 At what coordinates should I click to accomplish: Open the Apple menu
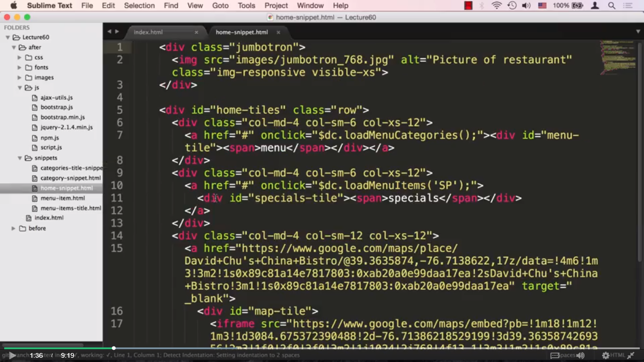pyautogui.click(x=13, y=6)
